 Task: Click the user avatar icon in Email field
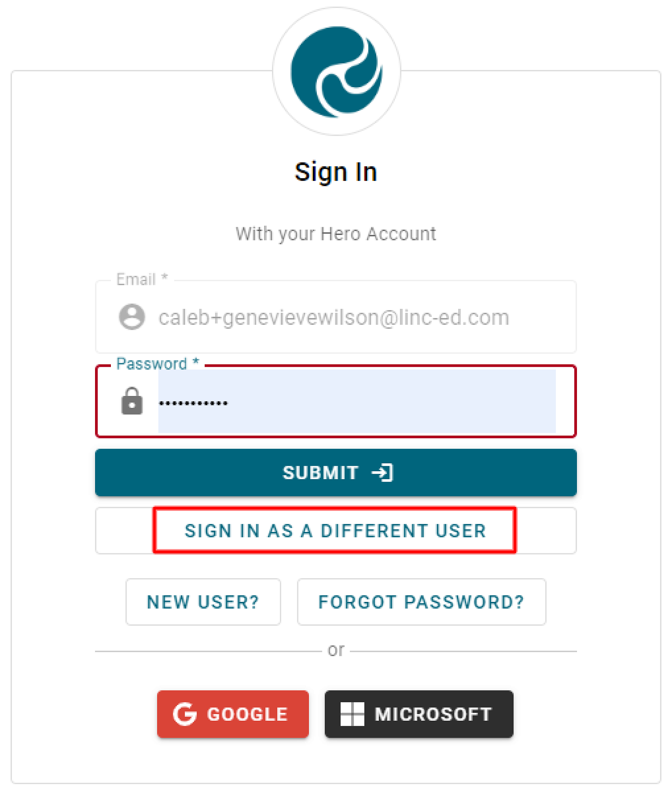(x=132, y=317)
